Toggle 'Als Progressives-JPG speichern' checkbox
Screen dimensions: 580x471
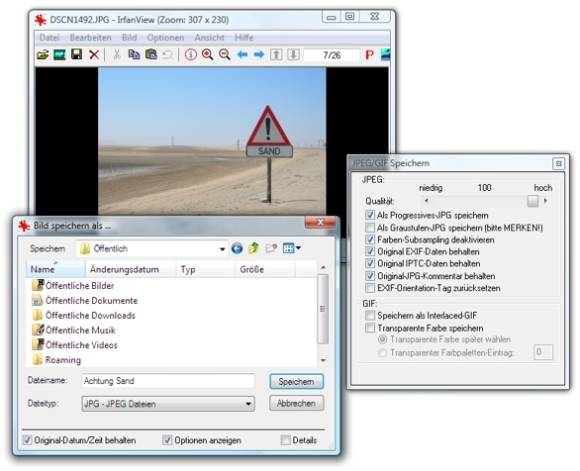click(370, 215)
